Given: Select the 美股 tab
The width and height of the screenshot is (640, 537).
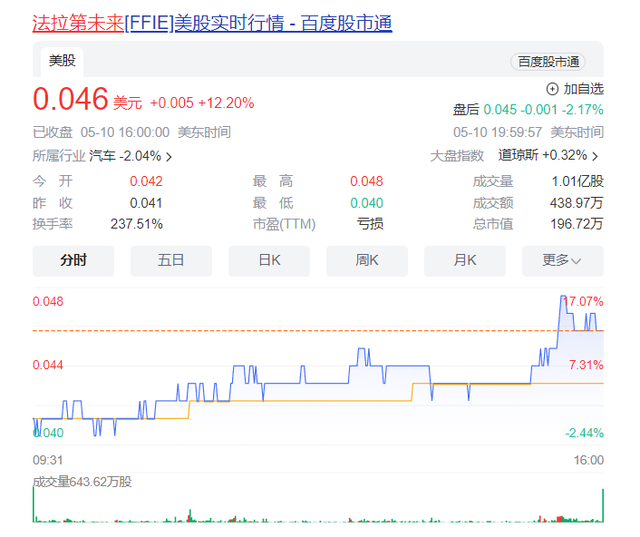Looking at the screenshot, I should tap(62, 61).
